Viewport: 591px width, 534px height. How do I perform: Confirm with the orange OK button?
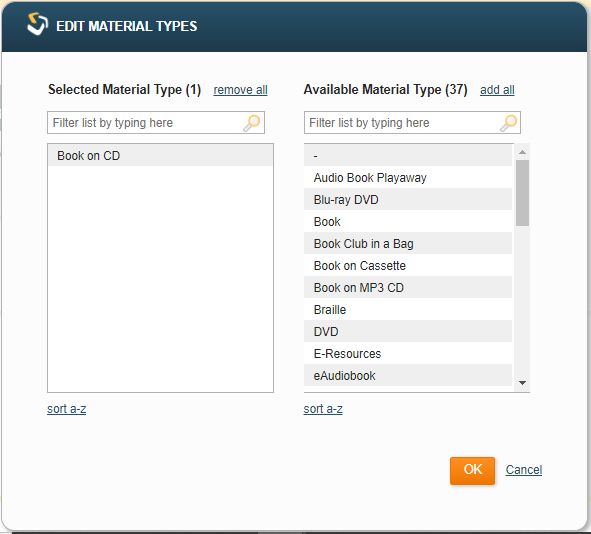click(472, 470)
